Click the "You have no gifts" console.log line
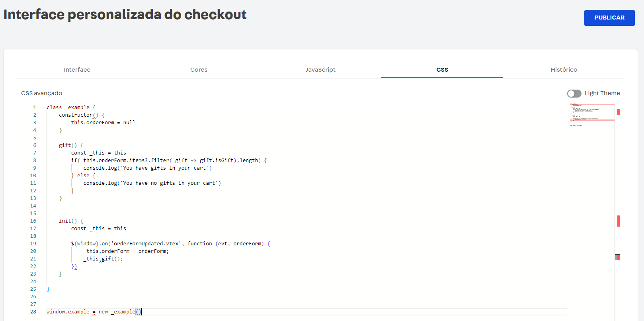Image resolution: width=644 pixels, height=321 pixels. (151, 183)
